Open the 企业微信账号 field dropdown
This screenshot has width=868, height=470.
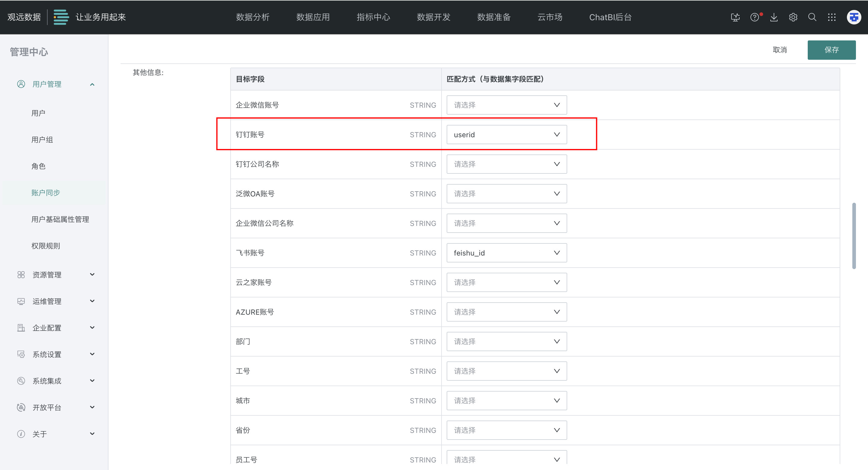506,105
